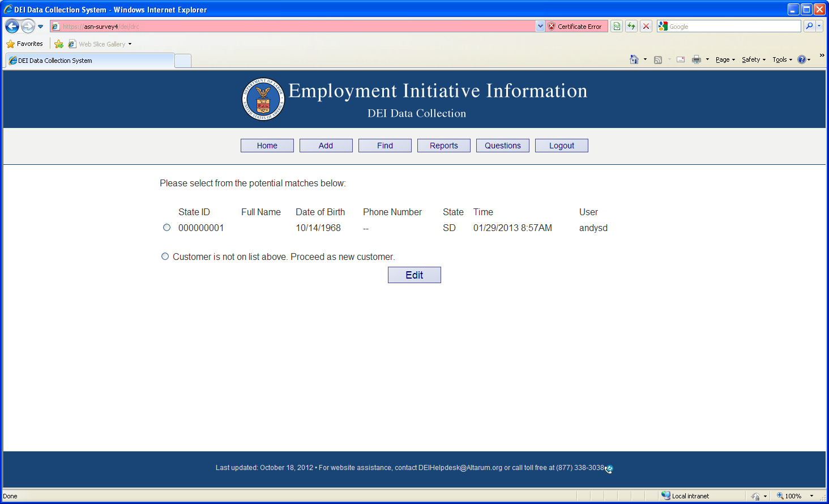Expand the command bar overflow chevron

[x=822, y=55]
